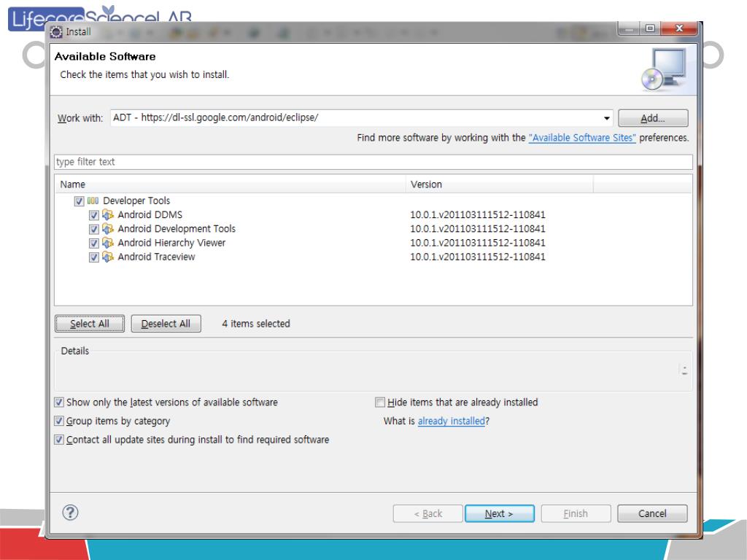
Task: Uncheck the Android Hierarchy Viewer checkbox
Action: click(x=94, y=244)
